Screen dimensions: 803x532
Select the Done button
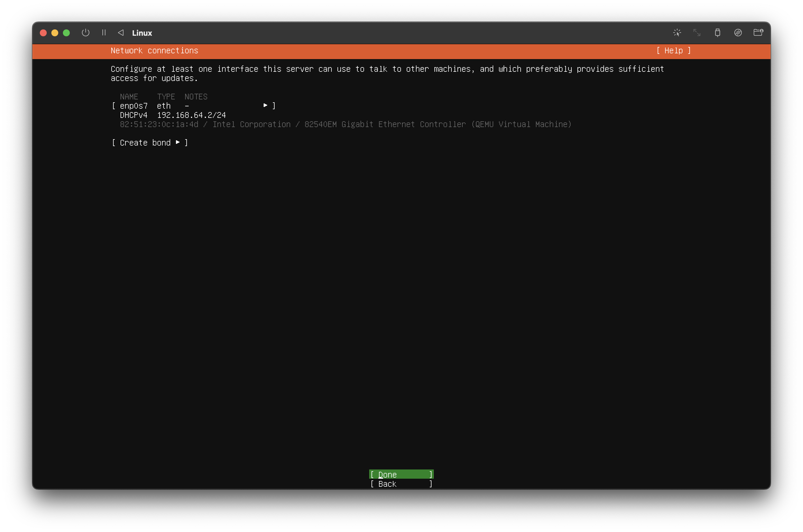(401, 474)
